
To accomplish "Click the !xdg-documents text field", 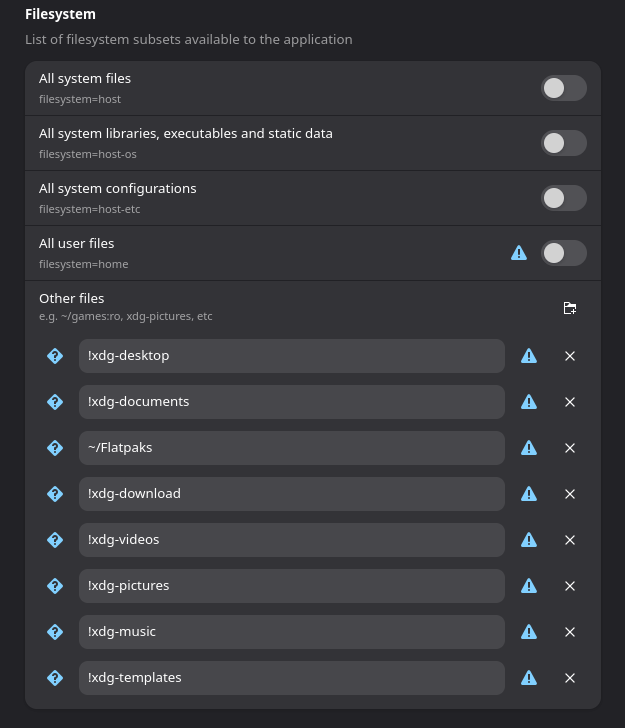I will (292, 402).
